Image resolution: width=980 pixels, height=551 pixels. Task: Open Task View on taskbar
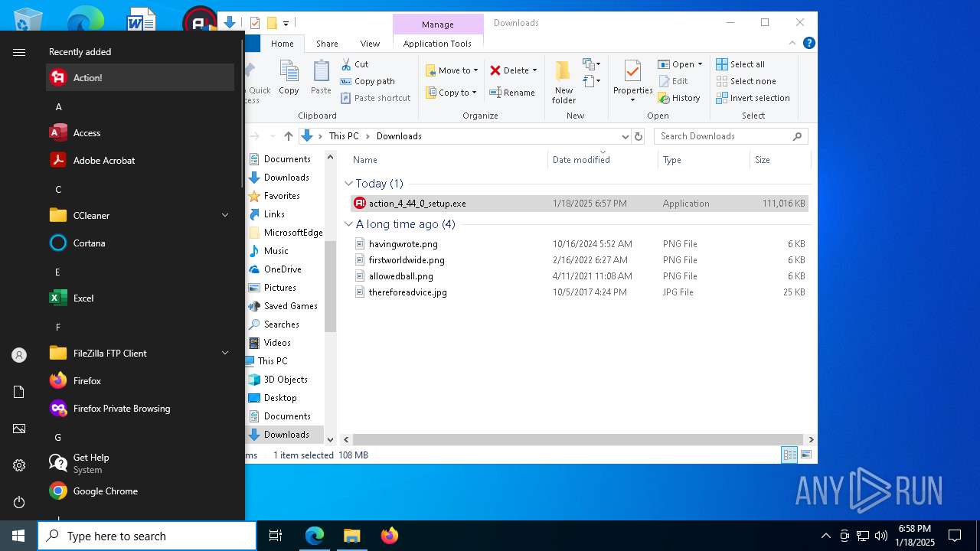tap(276, 536)
